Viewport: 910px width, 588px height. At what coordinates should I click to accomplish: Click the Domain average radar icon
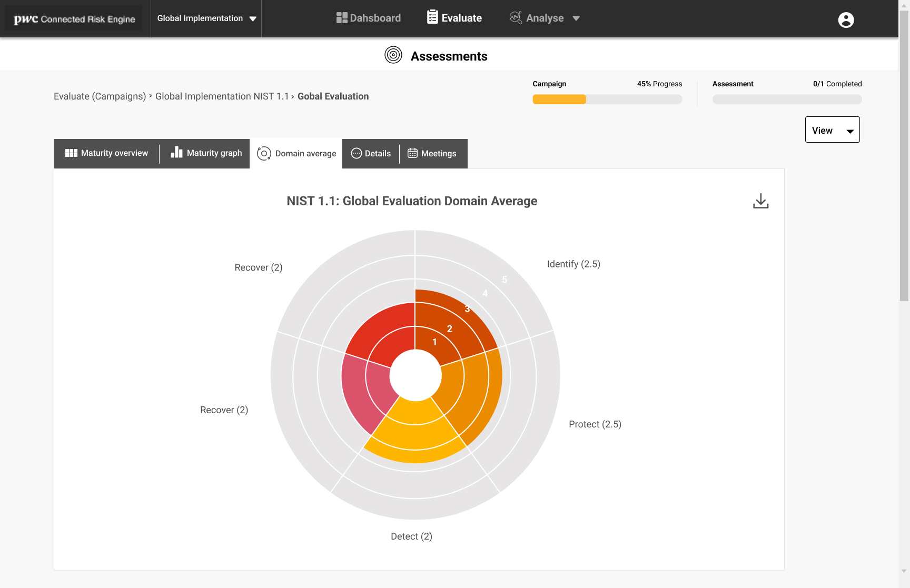[x=263, y=153]
